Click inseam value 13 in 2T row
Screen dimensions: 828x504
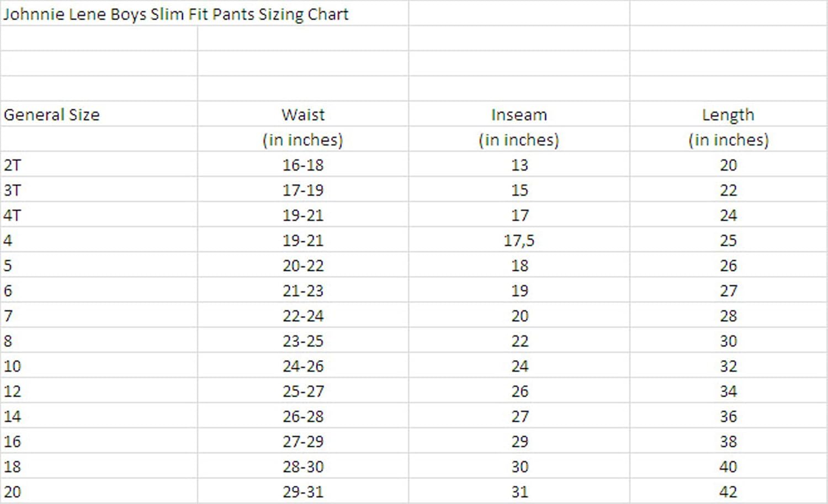point(519,165)
